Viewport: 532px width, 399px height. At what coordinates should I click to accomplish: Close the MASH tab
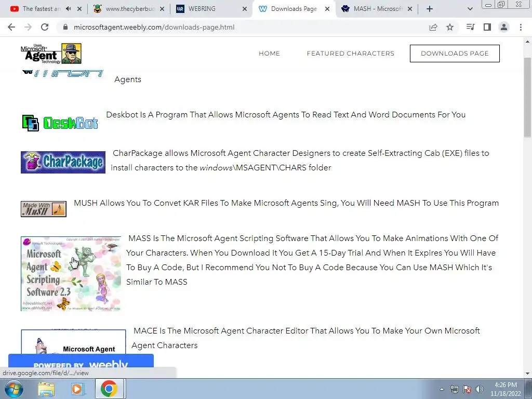[x=410, y=9]
